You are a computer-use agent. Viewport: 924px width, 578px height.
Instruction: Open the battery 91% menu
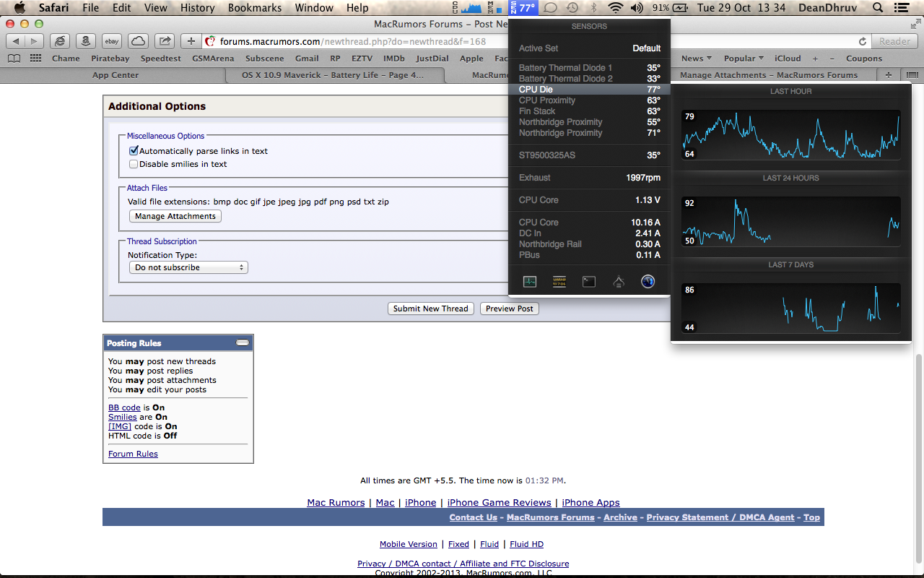coord(671,7)
